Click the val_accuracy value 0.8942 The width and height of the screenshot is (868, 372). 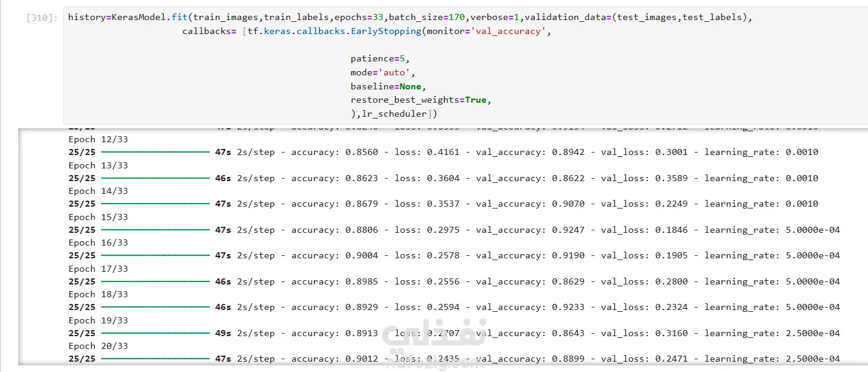click(x=568, y=152)
